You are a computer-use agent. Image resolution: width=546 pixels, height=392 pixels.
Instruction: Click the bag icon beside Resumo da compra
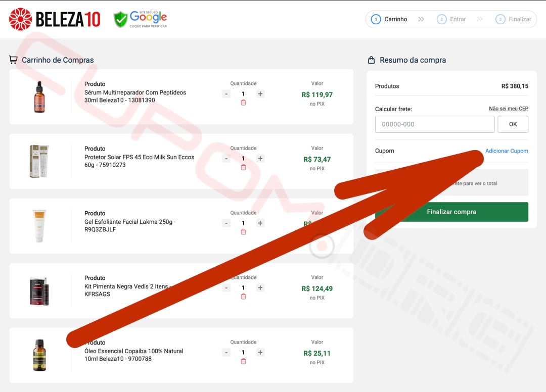(x=371, y=60)
